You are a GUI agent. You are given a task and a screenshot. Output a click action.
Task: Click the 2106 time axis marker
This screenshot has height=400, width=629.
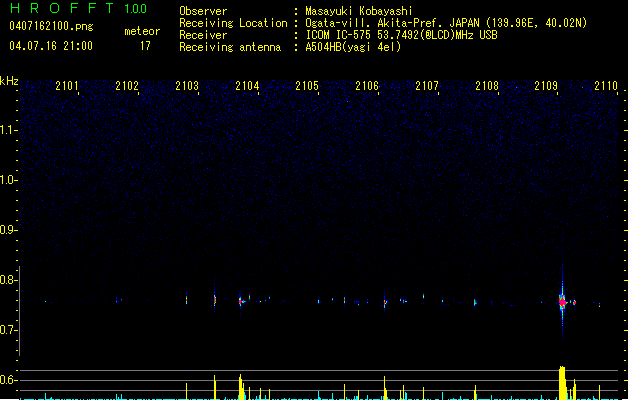[367, 86]
